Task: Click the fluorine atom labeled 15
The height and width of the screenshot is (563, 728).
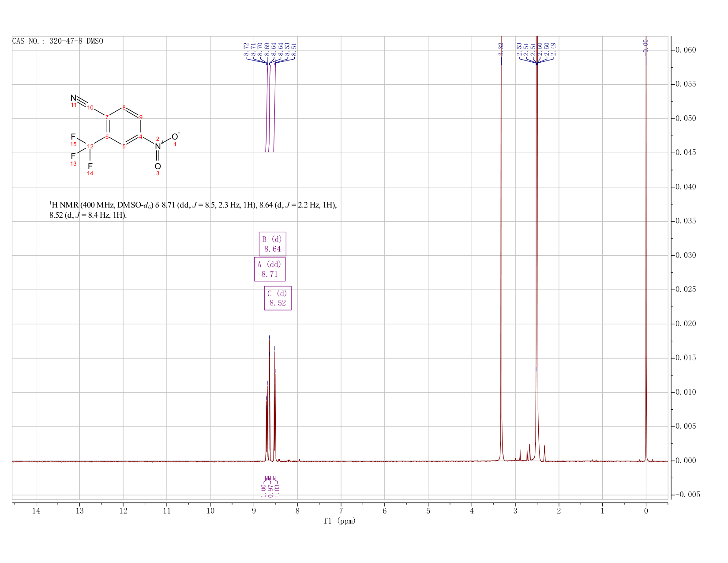Action: tap(73, 137)
